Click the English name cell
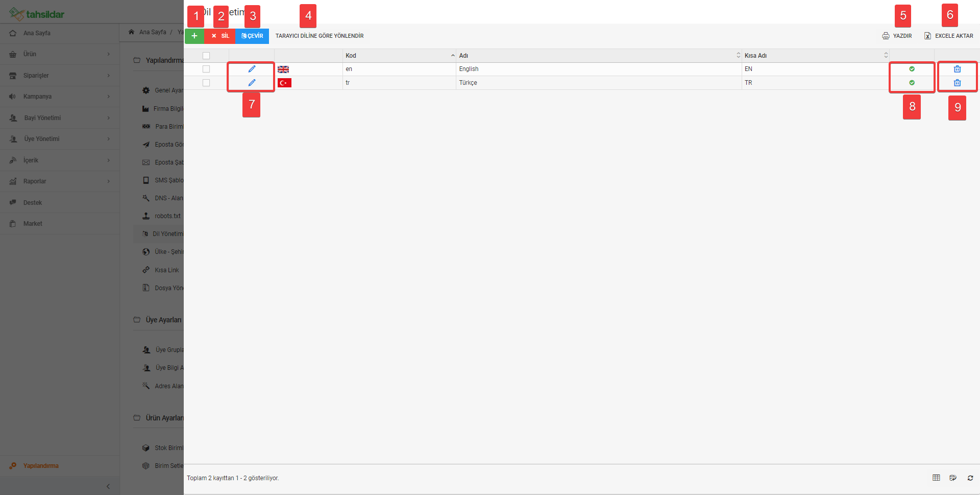Viewport: 980px width, 495px height. pos(599,69)
